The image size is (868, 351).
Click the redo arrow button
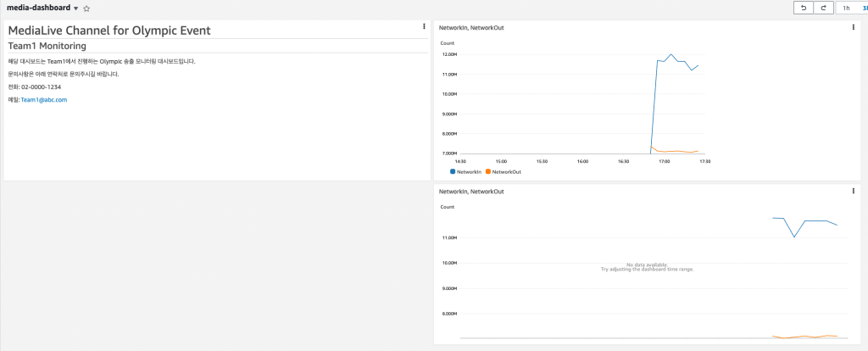pos(824,8)
